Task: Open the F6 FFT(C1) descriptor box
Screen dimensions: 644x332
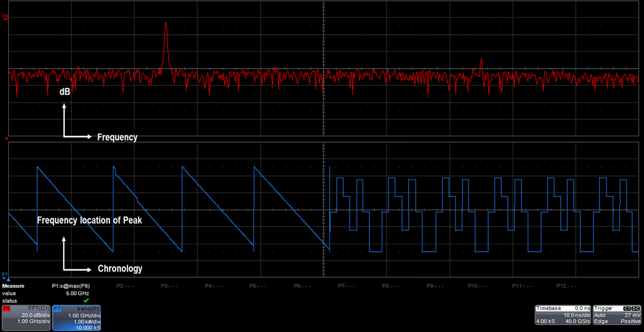Action: pyautogui.click(x=26, y=317)
